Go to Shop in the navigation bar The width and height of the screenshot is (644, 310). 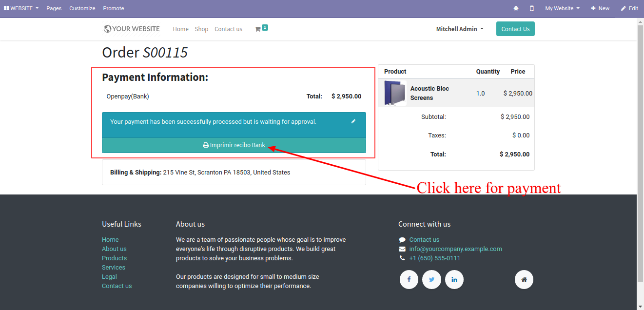click(201, 29)
